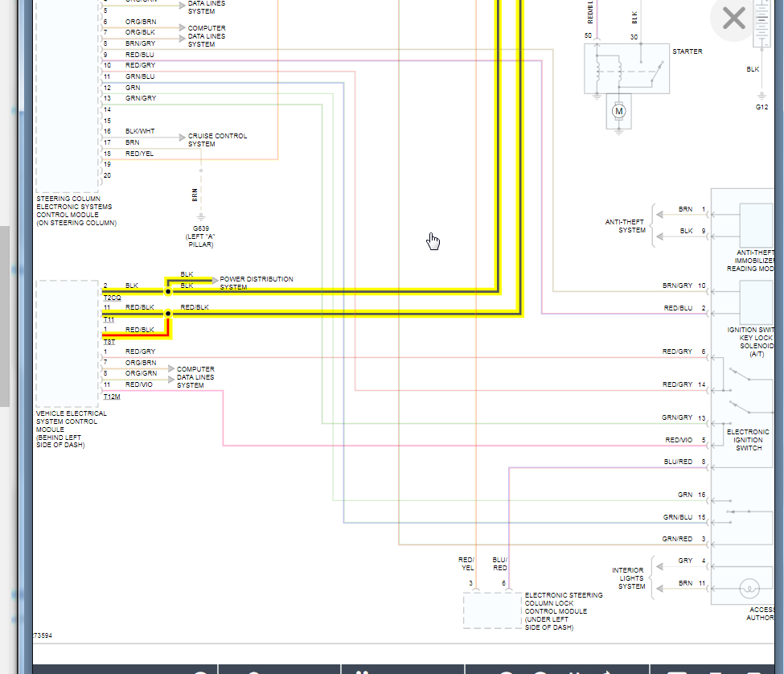The image size is (784, 674).
Task: Select the Electronic Steering Column Lock module box
Action: click(492, 610)
